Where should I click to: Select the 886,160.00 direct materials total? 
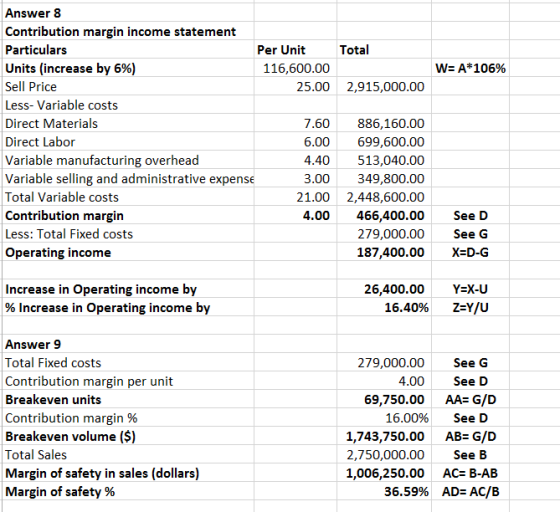click(x=391, y=124)
